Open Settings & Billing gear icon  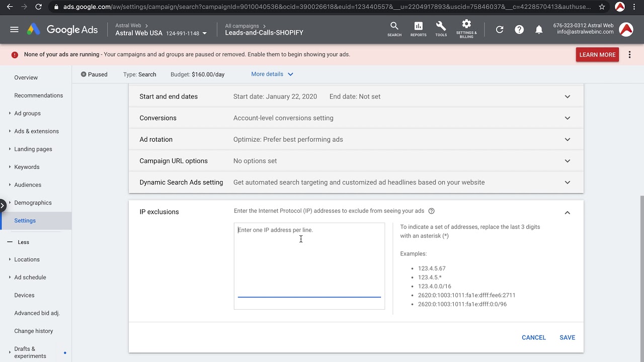click(x=466, y=29)
